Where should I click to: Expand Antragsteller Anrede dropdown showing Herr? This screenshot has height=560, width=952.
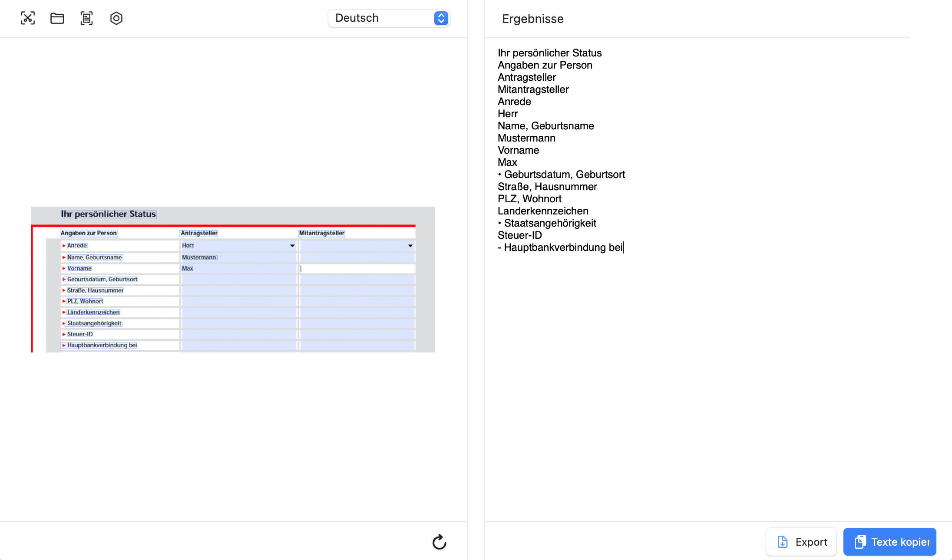[x=292, y=246]
